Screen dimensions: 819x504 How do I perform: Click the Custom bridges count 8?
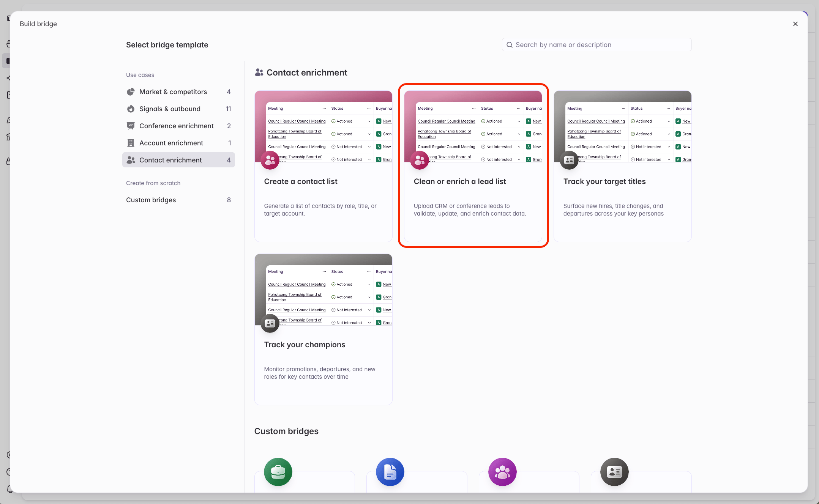[229, 200]
